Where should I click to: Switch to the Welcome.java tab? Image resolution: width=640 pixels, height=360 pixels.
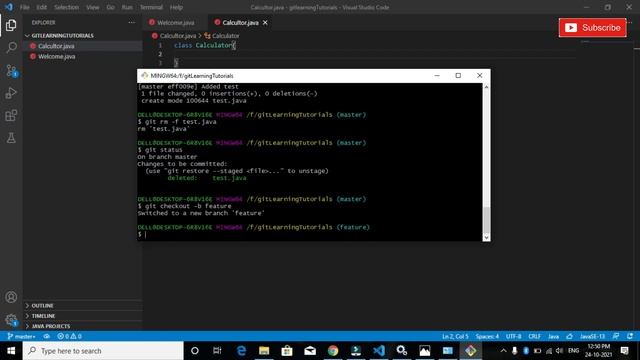(176, 22)
